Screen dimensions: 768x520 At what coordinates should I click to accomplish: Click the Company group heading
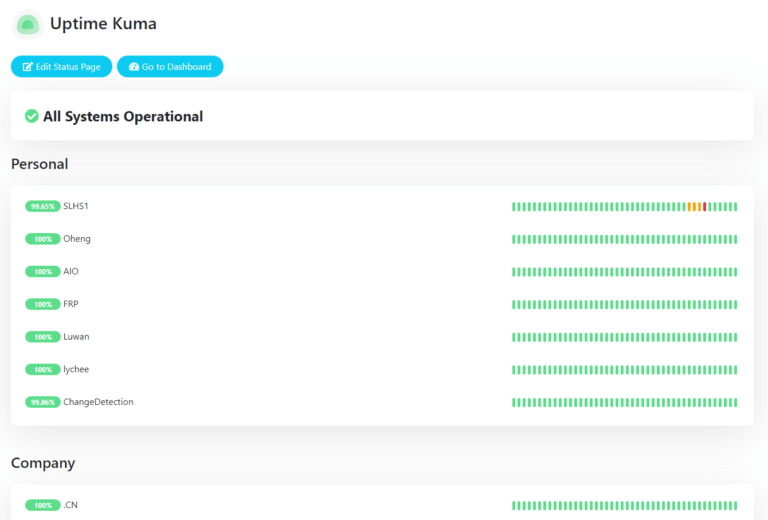coord(43,463)
